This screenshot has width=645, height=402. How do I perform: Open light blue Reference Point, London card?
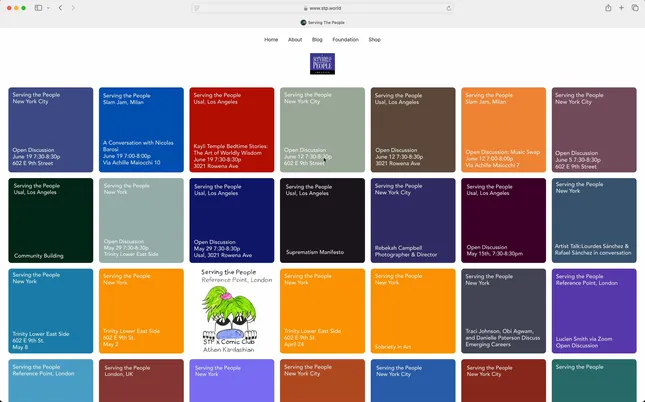tap(51, 381)
